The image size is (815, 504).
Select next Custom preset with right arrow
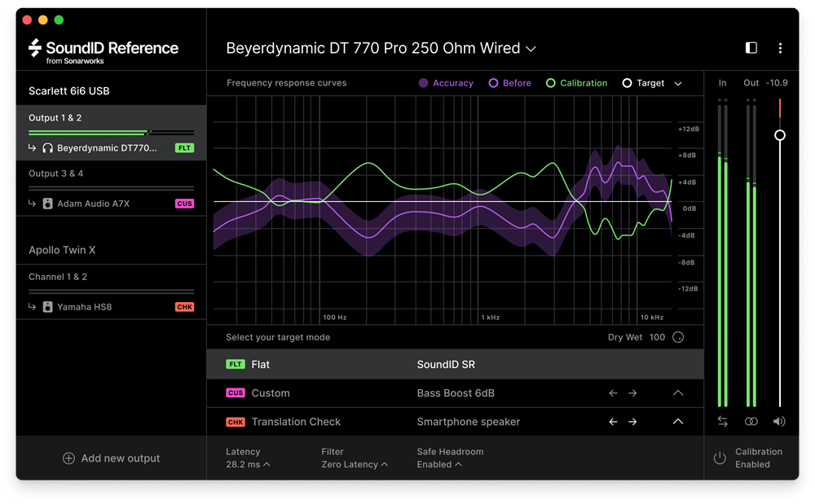tap(632, 393)
